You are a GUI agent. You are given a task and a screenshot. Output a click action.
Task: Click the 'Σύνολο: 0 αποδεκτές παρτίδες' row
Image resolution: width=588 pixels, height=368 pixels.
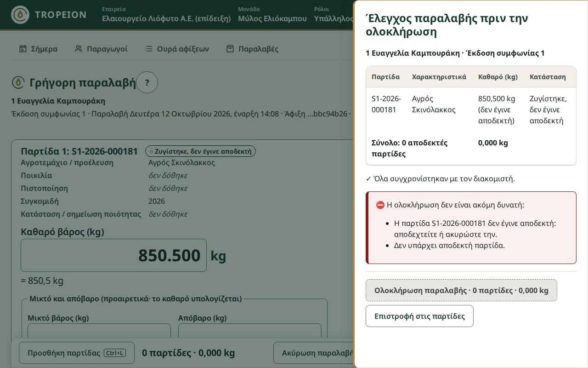[x=471, y=148]
